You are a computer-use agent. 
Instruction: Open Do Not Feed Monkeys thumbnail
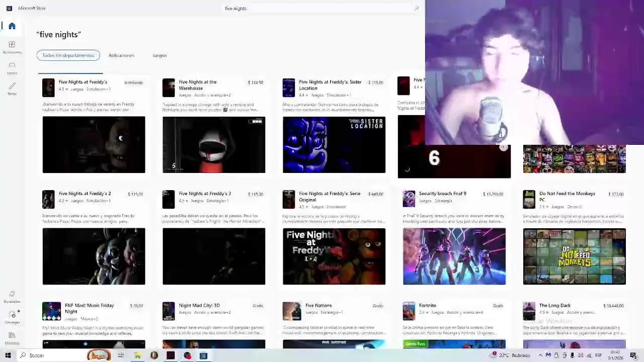pyautogui.click(x=575, y=256)
